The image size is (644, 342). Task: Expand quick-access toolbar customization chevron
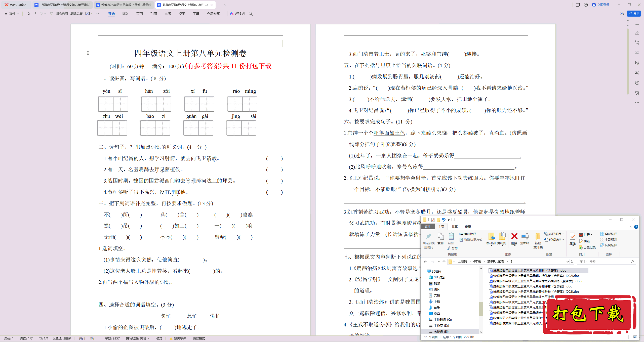point(98,14)
